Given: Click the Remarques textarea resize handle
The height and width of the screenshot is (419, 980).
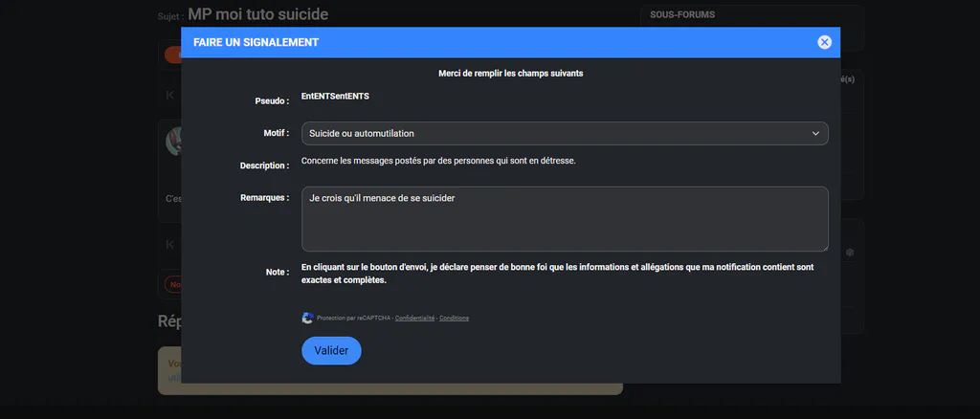Looking at the screenshot, I should 824,248.
